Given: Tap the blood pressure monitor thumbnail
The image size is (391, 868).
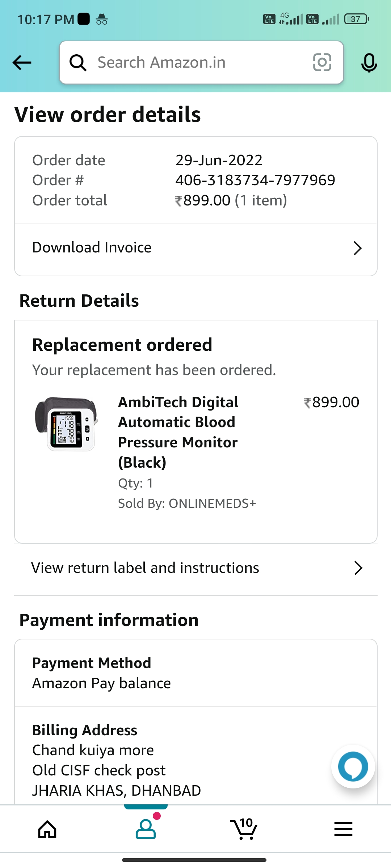Looking at the screenshot, I should (x=66, y=424).
